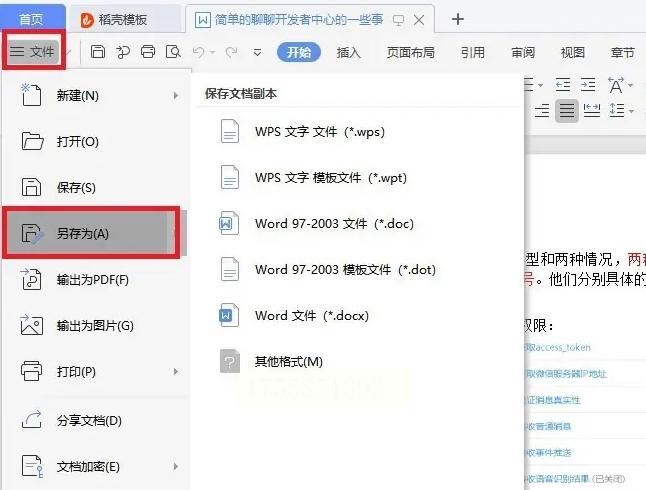Viewport: 646px width, 490px height.
Task: Expand the undo history dropdown arrow
Action: click(213, 52)
